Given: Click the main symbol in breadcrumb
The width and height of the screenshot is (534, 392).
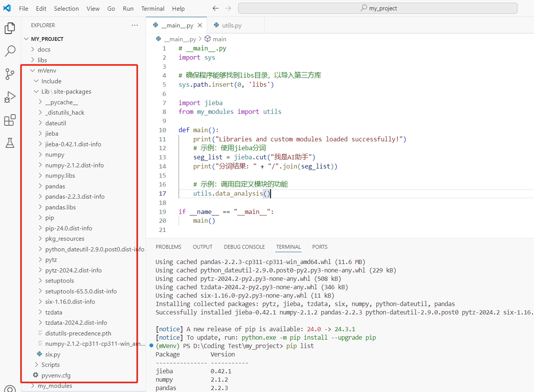Looking at the screenshot, I should click(x=219, y=39).
